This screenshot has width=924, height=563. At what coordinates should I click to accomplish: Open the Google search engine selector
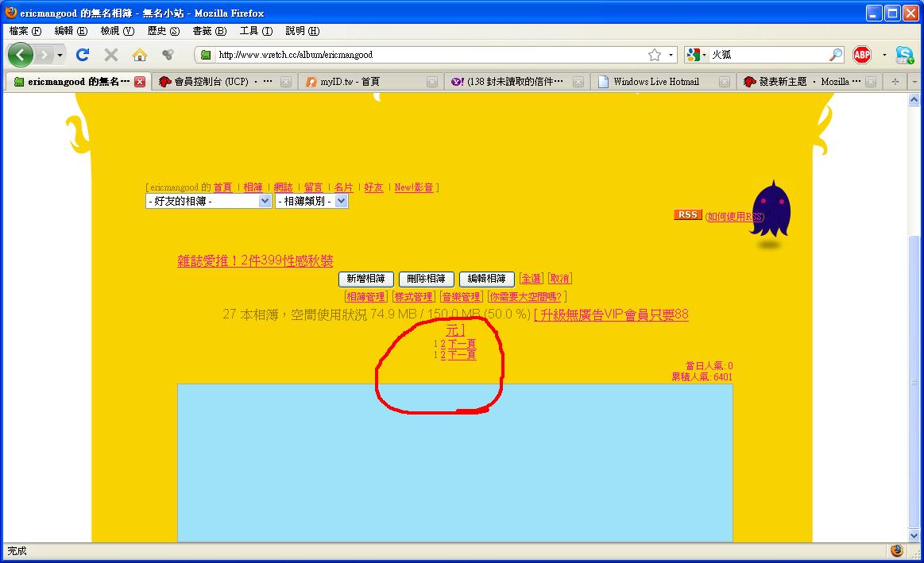(x=696, y=55)
